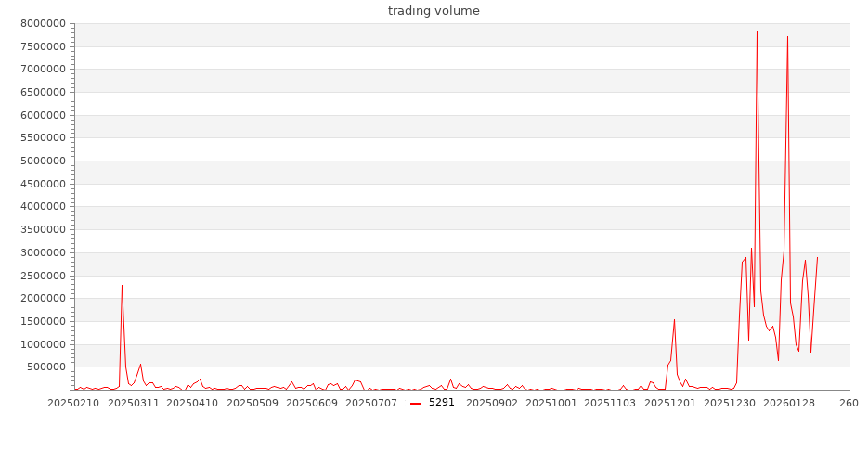This screenshot has width=868, height=464.
Task: Click the 20250311 x-axis date label
Action: [x=133, y=403]
